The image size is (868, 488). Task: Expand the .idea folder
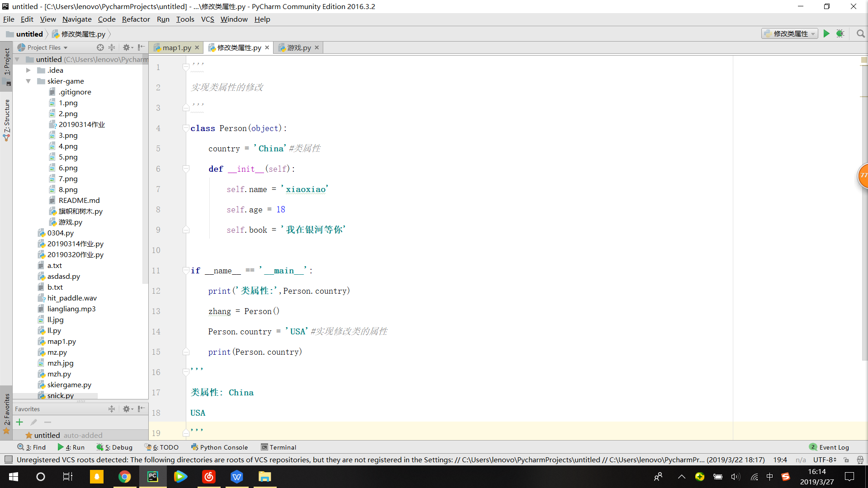28,70
